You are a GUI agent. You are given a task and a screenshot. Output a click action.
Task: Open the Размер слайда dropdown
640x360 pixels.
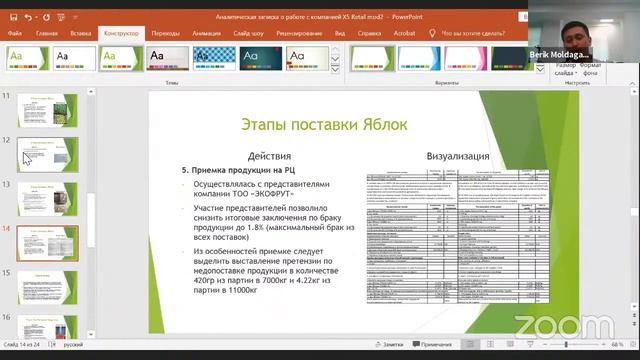[x=566, y=69]
